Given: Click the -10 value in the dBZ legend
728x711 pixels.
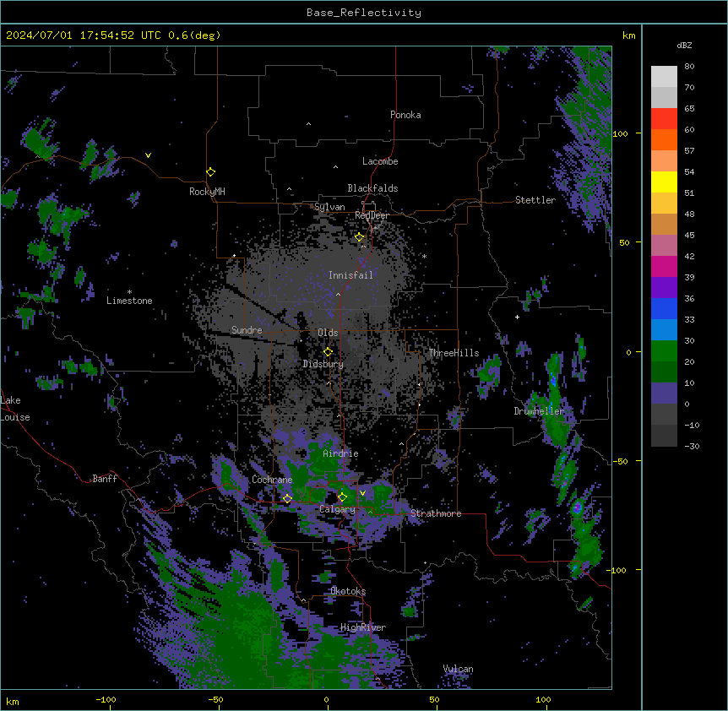Looking at the screenshot, I should coord(692,425).
